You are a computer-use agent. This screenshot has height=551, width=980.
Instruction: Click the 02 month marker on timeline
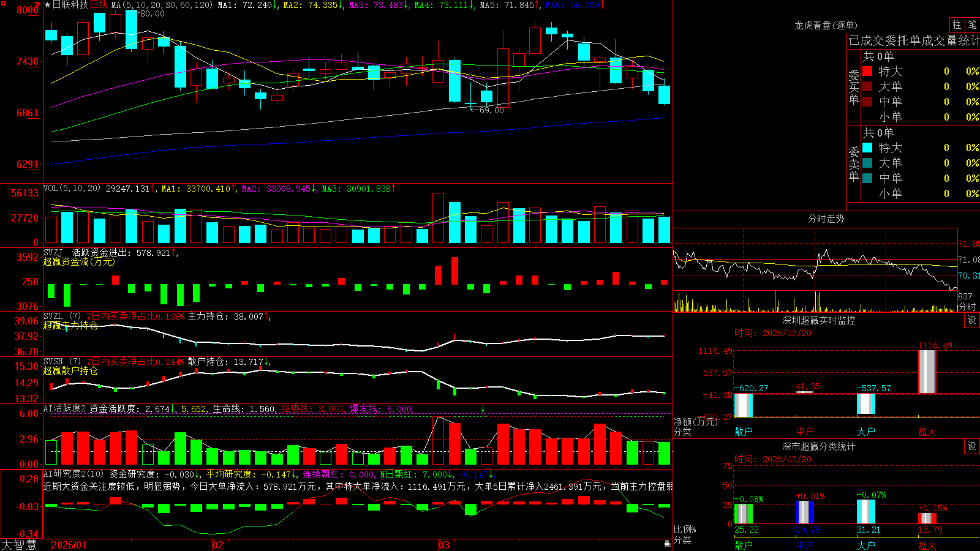point(218,545)
